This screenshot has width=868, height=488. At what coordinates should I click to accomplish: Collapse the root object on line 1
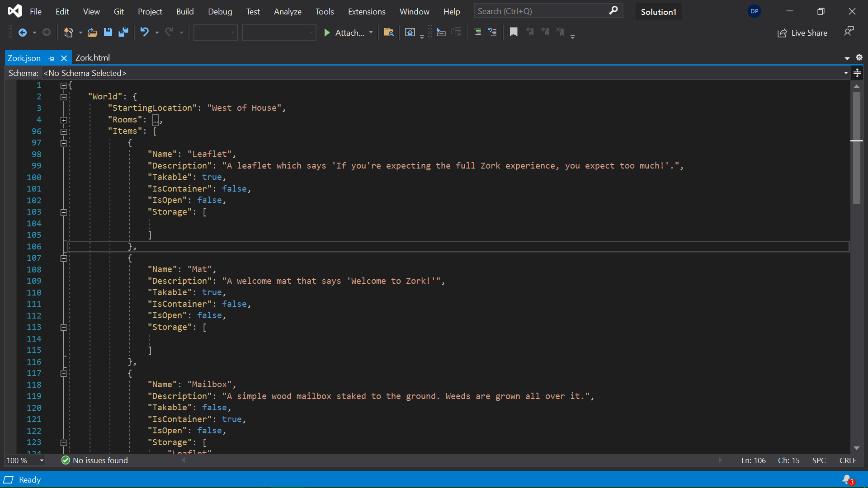tap(64, 85)
